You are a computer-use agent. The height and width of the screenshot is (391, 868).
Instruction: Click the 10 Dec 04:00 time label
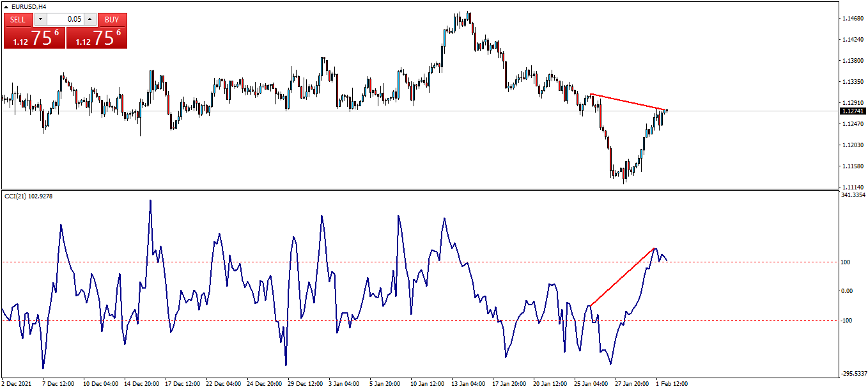101,384
